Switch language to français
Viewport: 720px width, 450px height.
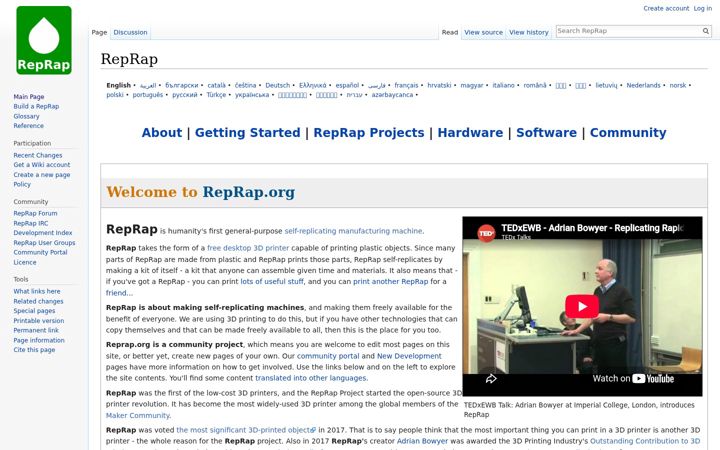coord(406,85)
